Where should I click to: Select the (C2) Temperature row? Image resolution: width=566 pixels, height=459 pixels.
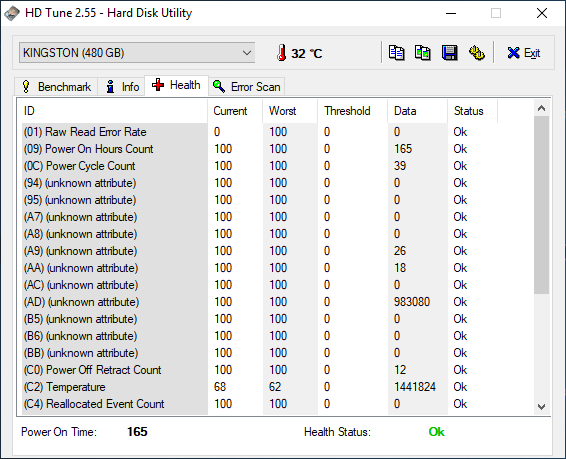tap(276, 387)
